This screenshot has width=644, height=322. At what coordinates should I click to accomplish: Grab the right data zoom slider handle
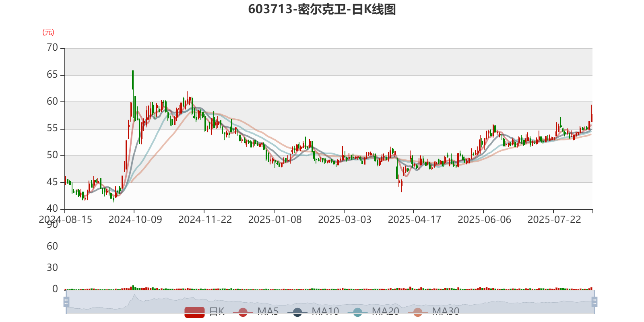point(594,301)
